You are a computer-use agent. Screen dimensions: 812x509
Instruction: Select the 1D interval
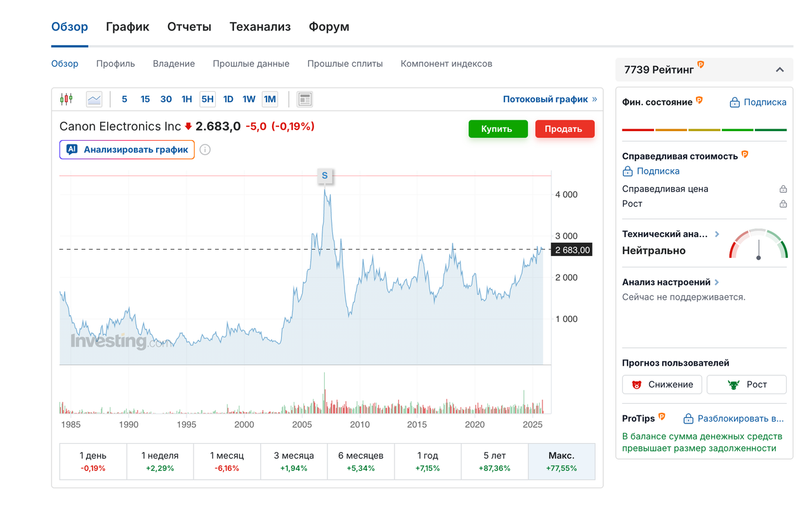[228, 99]
